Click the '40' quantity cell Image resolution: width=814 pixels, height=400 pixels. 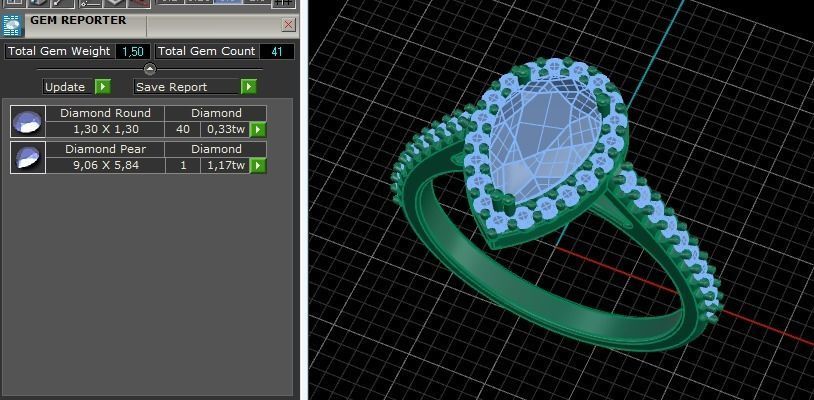183,129
